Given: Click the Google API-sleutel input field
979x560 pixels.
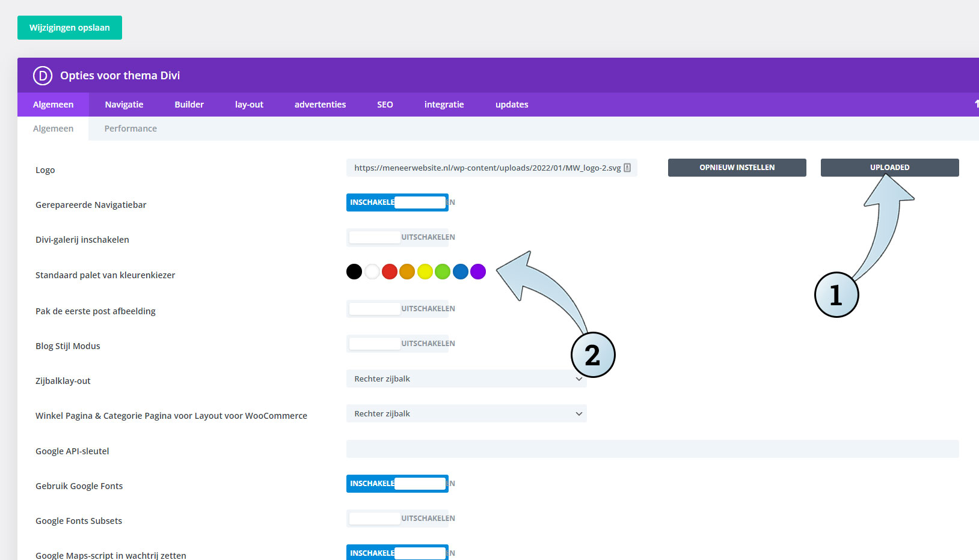Looking at the screenshot, I should pos(652,449).
